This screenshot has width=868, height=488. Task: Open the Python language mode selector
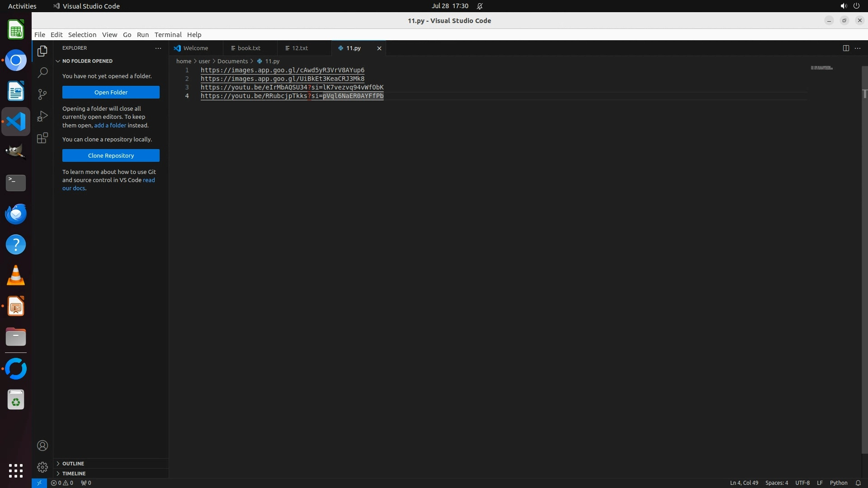839,483
